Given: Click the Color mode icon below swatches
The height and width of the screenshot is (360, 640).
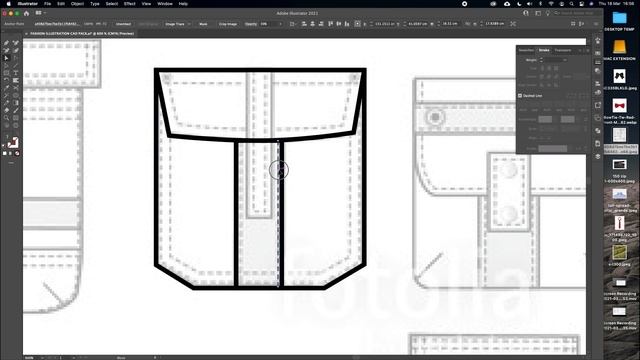Looking at the screenshot, I should pyautogui.click(x=4, y=153).
